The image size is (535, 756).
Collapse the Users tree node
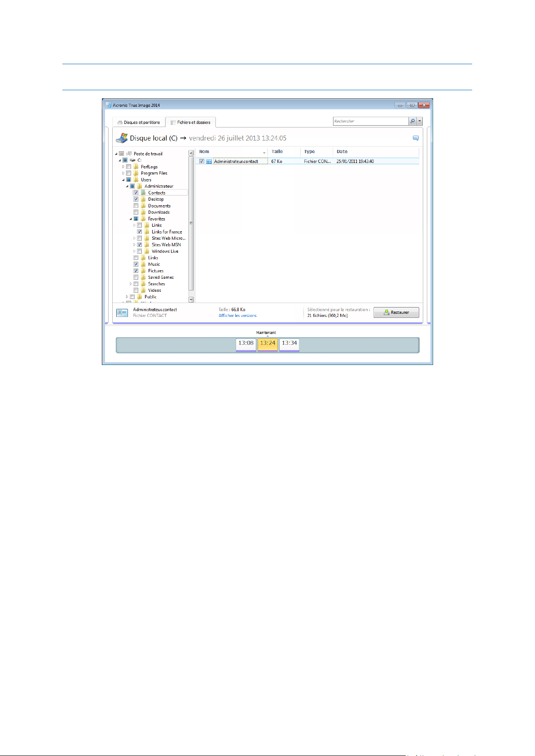pyautogui.click(x=123, y=180)
